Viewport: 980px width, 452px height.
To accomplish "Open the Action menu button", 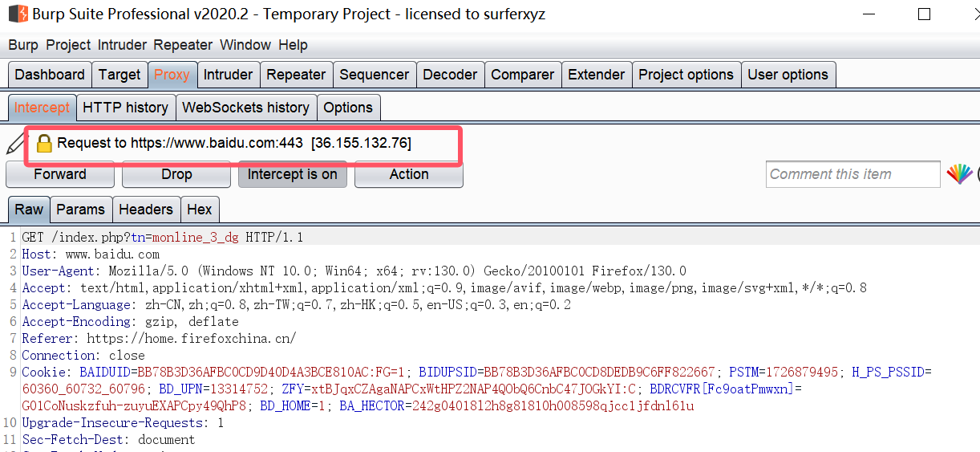I will pos(409,174).
